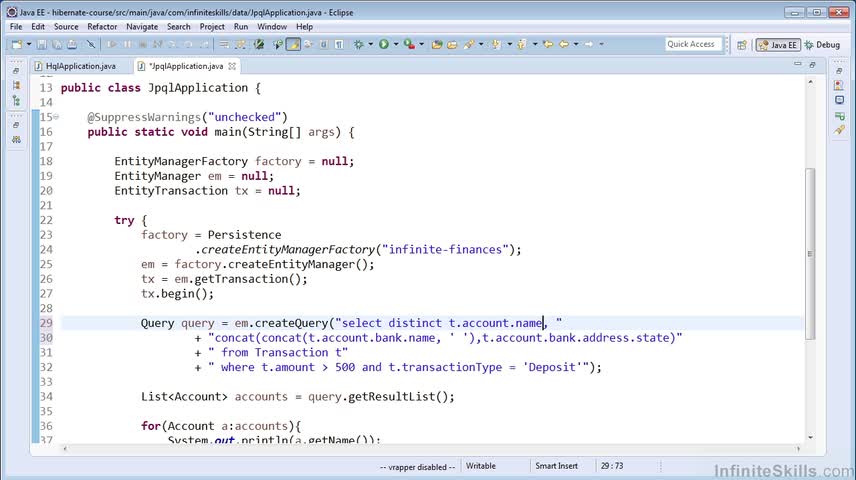Click the Suspend debug icon

(x=127, y=44)
